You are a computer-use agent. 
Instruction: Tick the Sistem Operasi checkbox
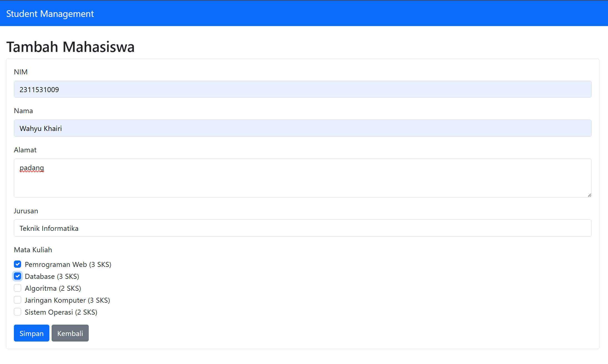[17, 312]
